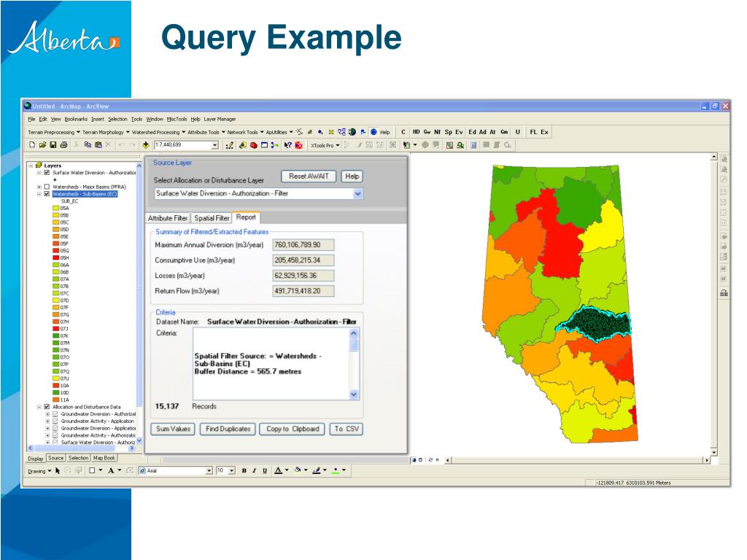Open the map scale 1:7,440,699 dropdown
747x560 pixels.
[x=215, y=145]
